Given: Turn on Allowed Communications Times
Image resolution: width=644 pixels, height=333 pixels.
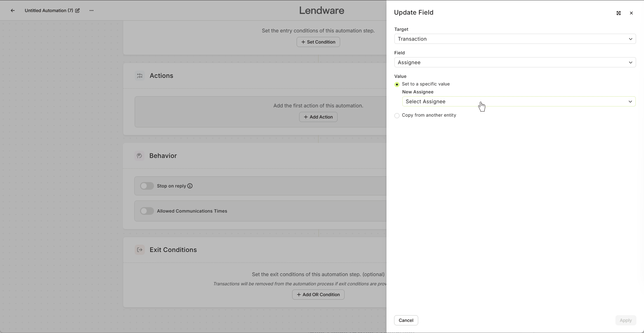Looking at the screenshot, I should tap(147, 211).
